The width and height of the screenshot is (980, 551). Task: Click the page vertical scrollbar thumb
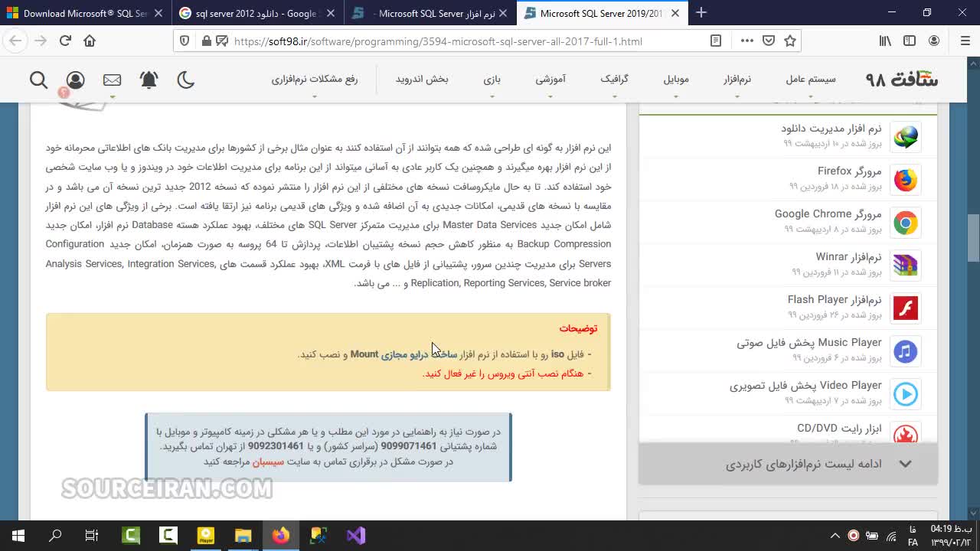tap(973, 237)
